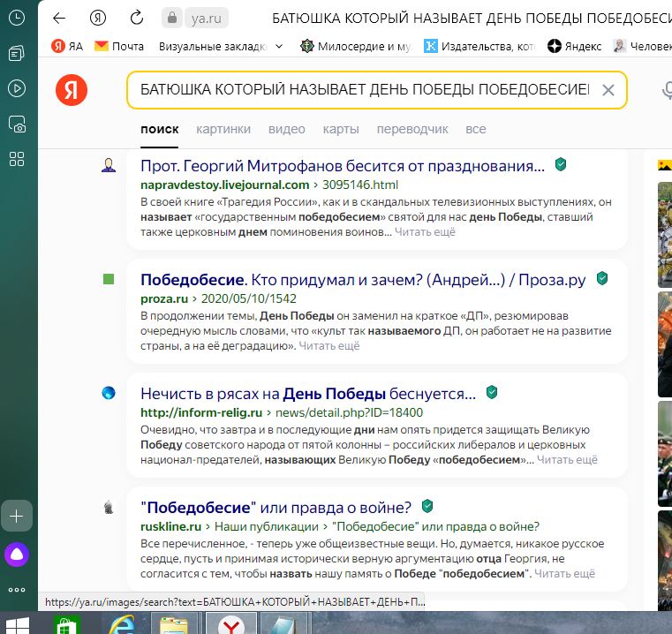Open the переводчик tab

[x=412, y=129]
